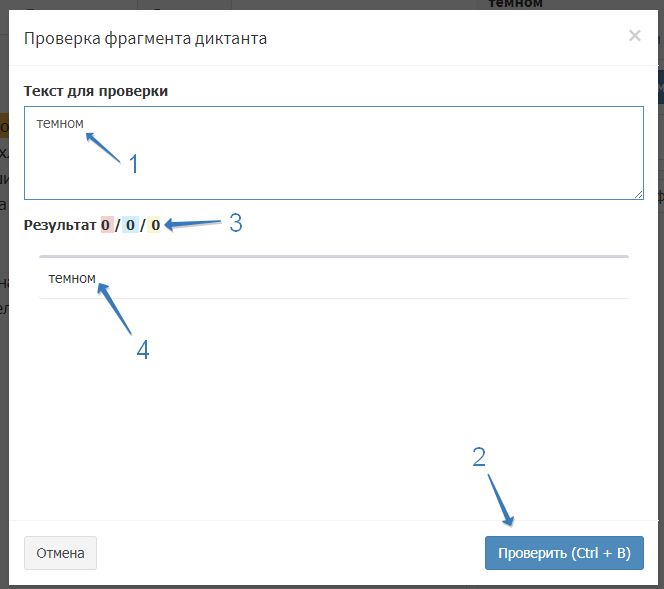This screenshot has width=664, height=589.
Task: Click the Проверка фрагмента диктанта dialog title
Action: point(145,39)
